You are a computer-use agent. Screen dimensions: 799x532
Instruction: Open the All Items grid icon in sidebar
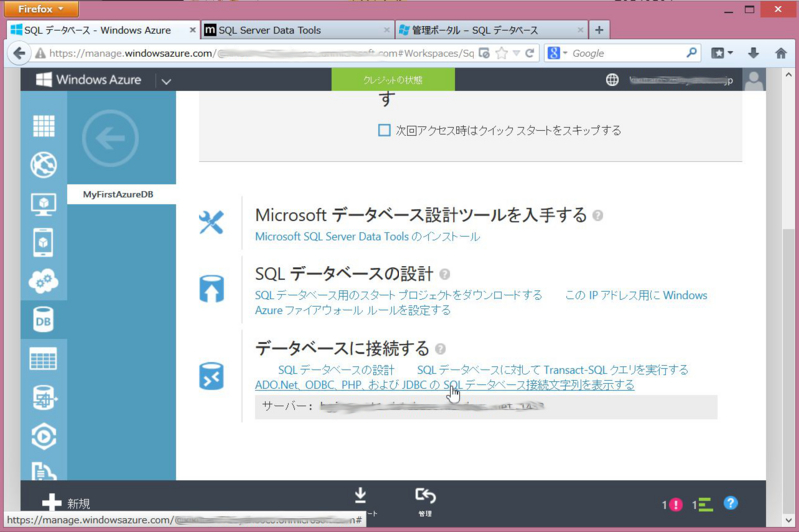tap(44, 126)
